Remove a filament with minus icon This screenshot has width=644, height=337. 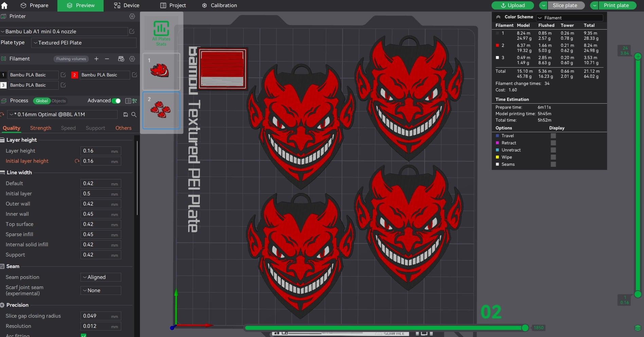[x=107, y=59]
